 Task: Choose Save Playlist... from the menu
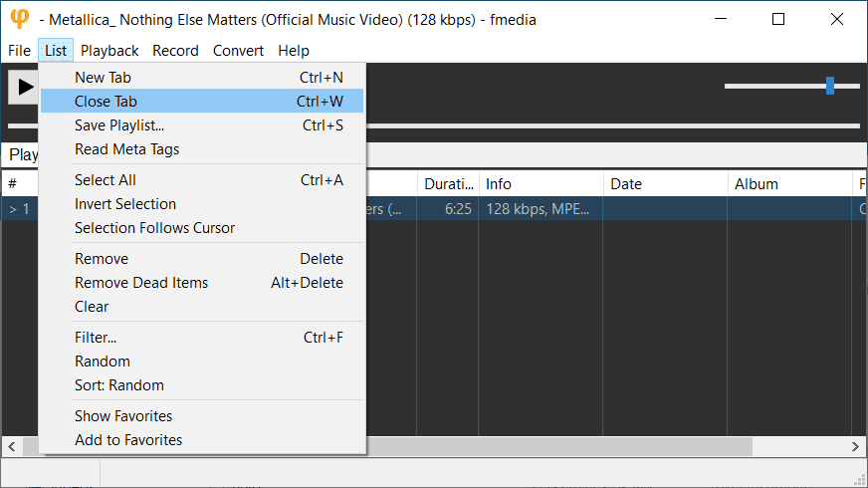click(202, 125)
